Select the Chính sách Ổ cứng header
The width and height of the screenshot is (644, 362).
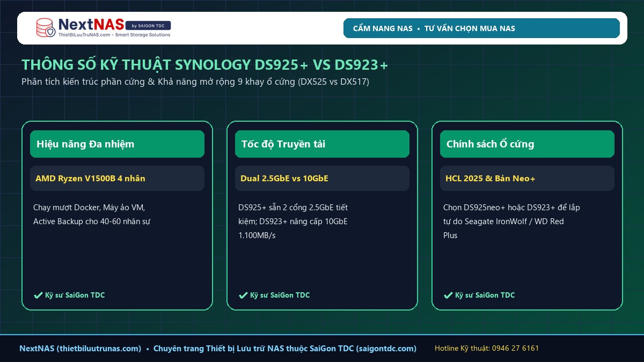(x=527, y=144)
